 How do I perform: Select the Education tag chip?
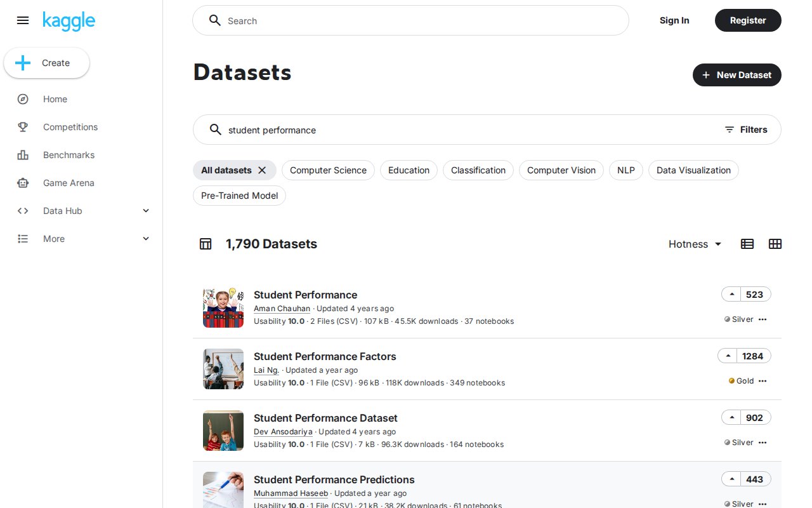[409, 170]
